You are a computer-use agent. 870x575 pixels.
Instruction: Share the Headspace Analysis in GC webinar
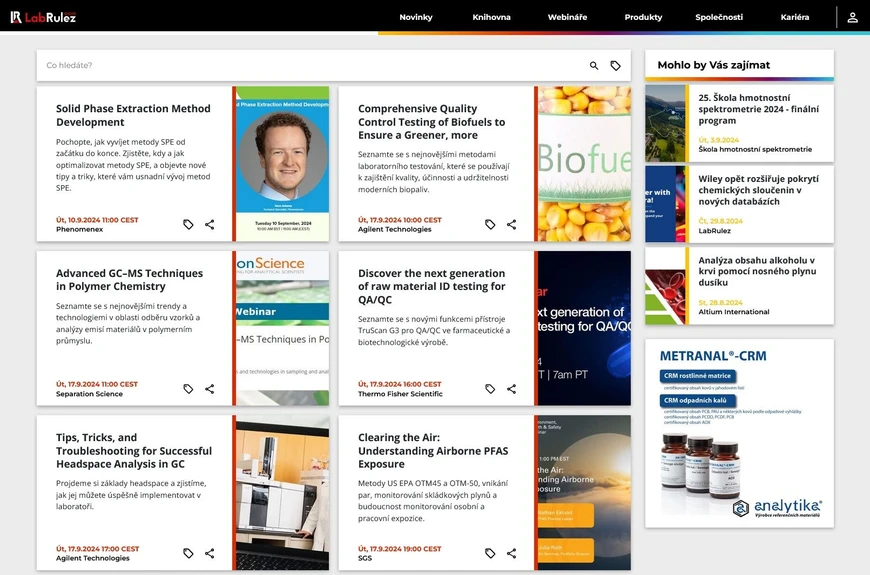pos(210,553)
